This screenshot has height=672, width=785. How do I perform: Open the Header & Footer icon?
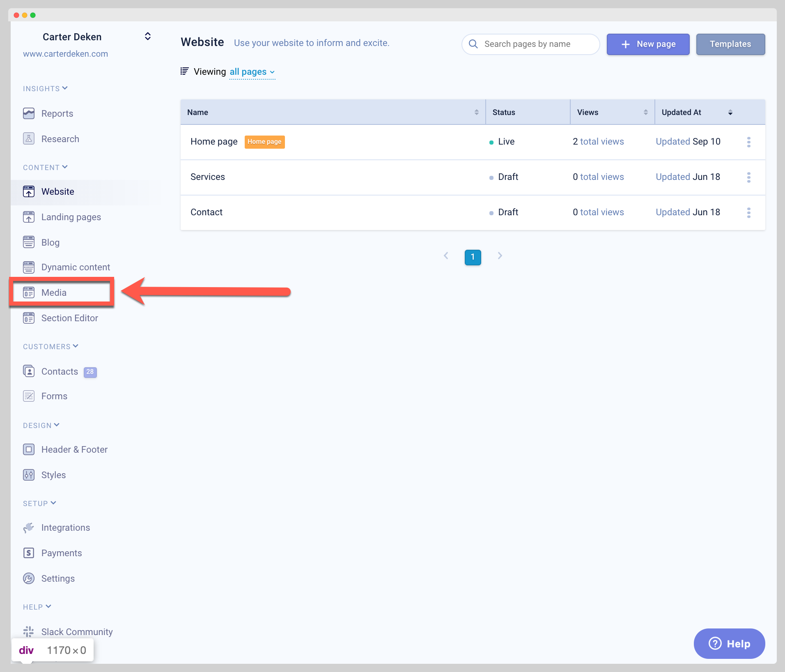click(x=29, y=449)
